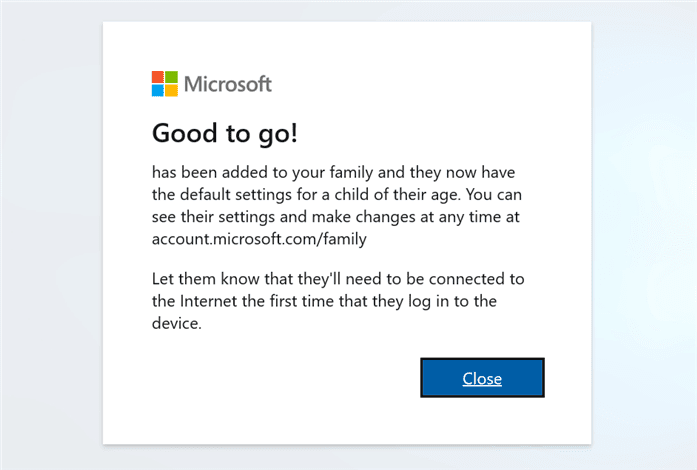
Task: Click blank dialog area above the Microsoft logo
Action: (347, 46)
